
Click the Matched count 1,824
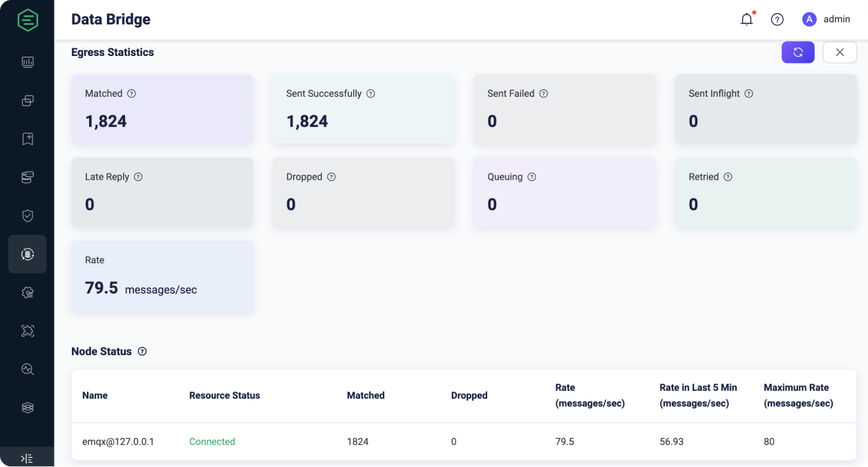click(x=106, y=122)
